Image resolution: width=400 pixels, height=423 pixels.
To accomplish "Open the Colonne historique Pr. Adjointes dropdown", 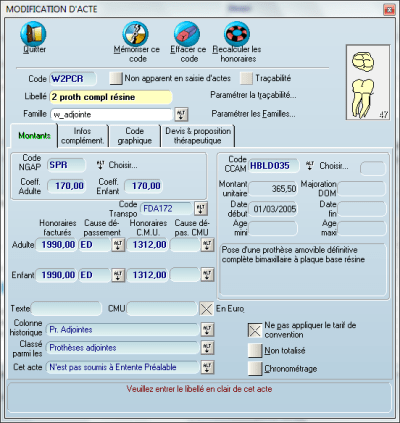I will 207,330.
